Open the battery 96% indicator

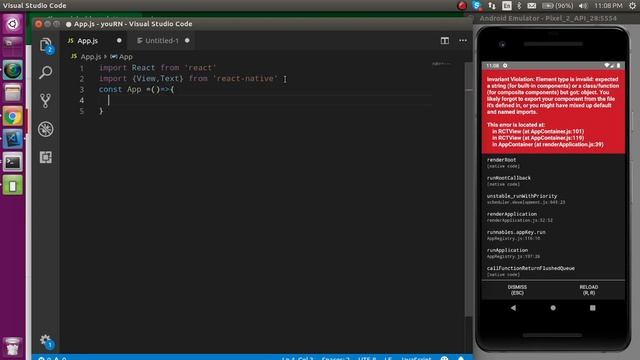click(558, 5)
